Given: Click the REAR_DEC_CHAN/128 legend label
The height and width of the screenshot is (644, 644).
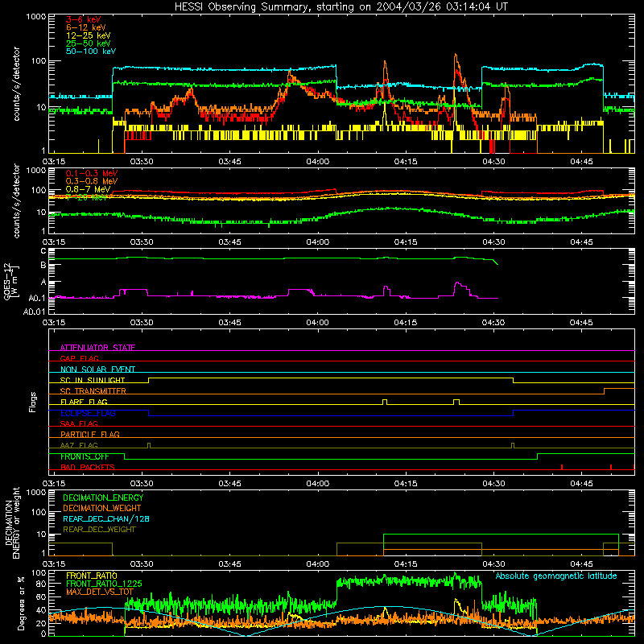Looking at the screenshot, I should pyautogui.click(x=106, y=518).
